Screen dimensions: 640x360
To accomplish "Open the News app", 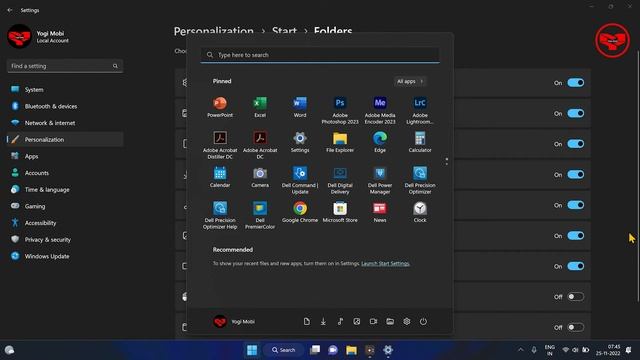I will (x=380, y=212).
